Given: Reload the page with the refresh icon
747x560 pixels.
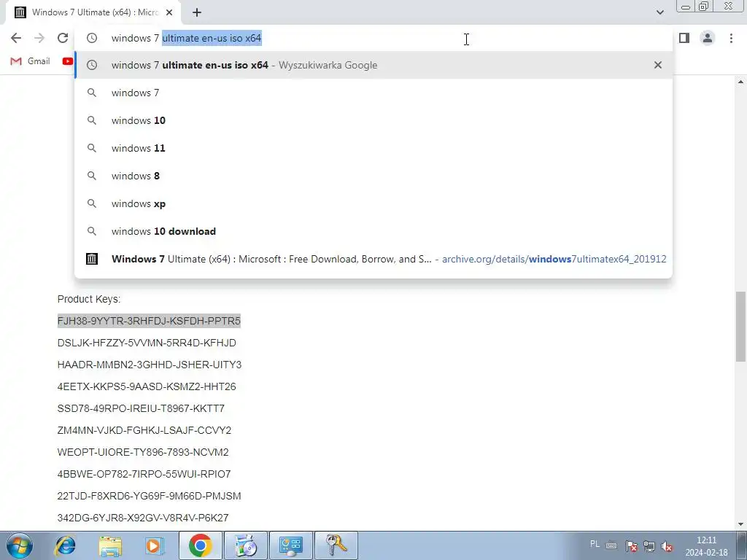Looking at the screenshot, I should 63,38.
